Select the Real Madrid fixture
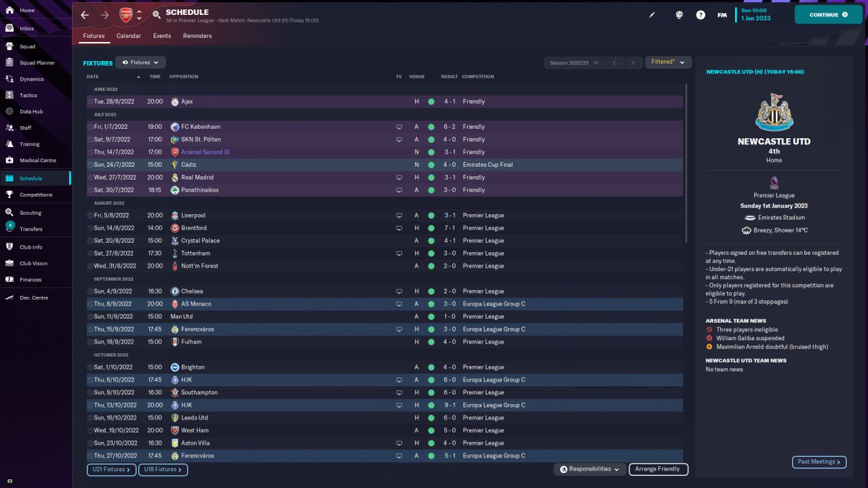This screenshot has width=868, height=488. point(384,178)
